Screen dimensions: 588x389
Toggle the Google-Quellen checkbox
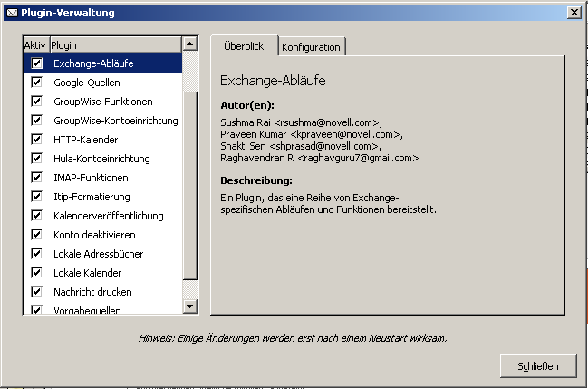(37, 83)
